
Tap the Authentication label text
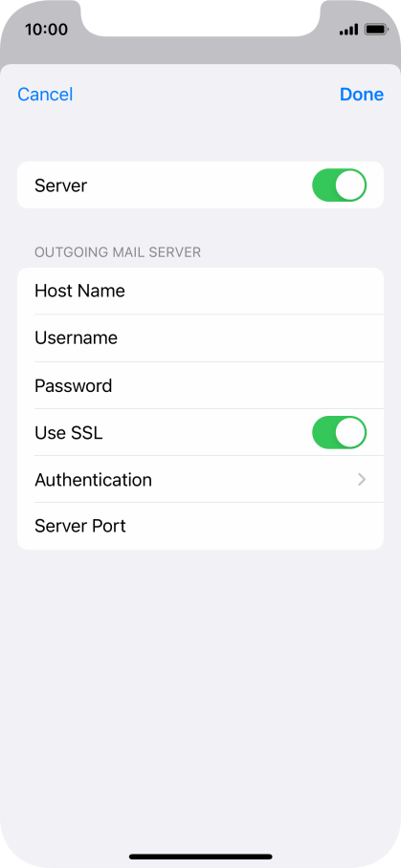click(93, 479)
